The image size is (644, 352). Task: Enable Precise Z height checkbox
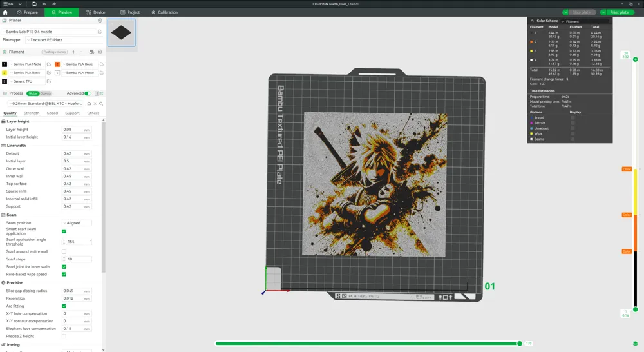(x=64, y=337)
